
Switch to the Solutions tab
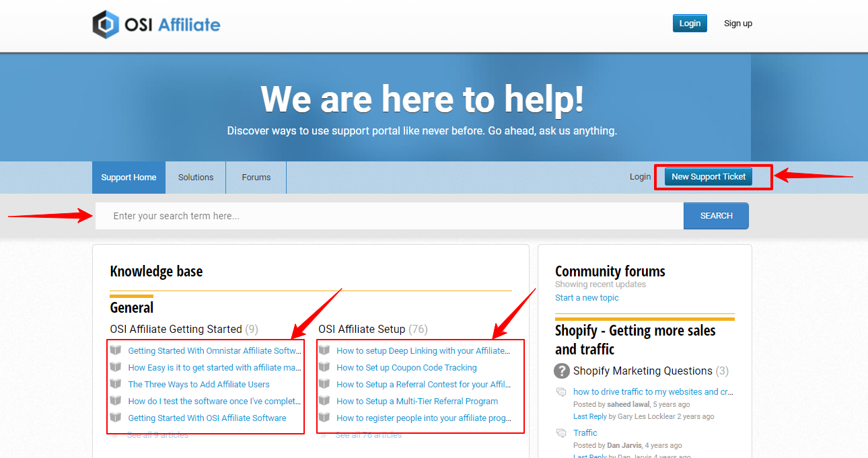pyautogui.click(x=196, y=178)
